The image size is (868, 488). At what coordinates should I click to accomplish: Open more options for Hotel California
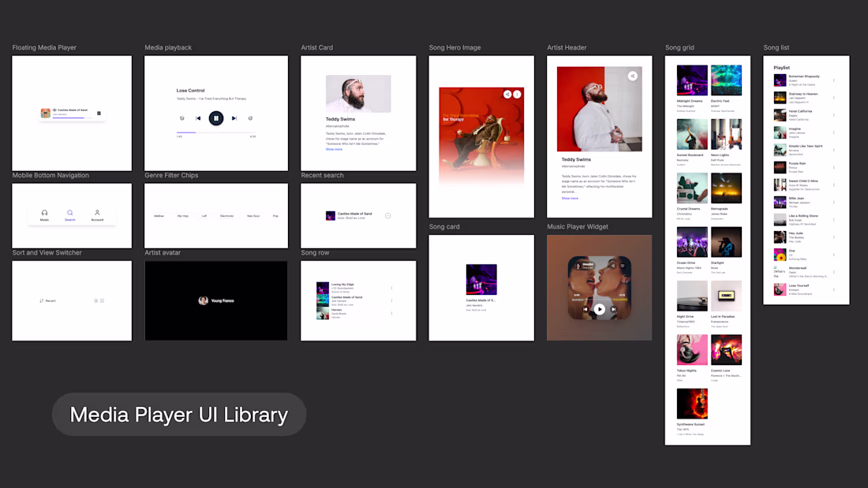[834, 115]
